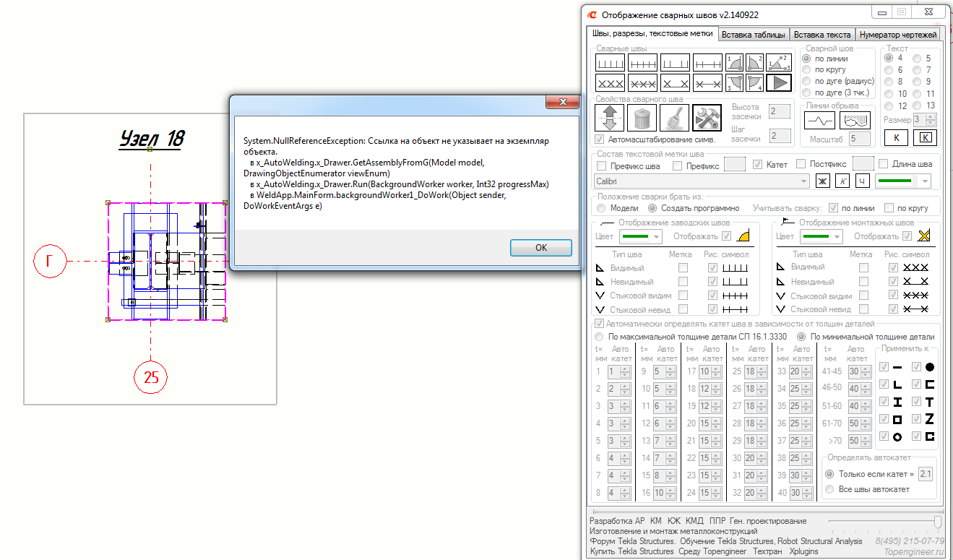The image size is (953, 560).
Task: Switch to the Вставка таблицы tab
Action: point(753,35)
